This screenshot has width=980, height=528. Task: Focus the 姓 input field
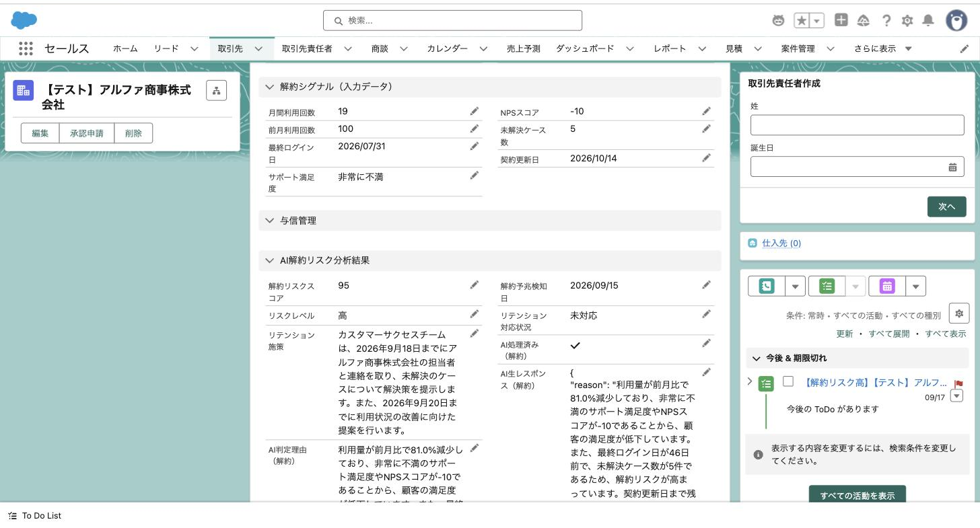tap(857, 125)
